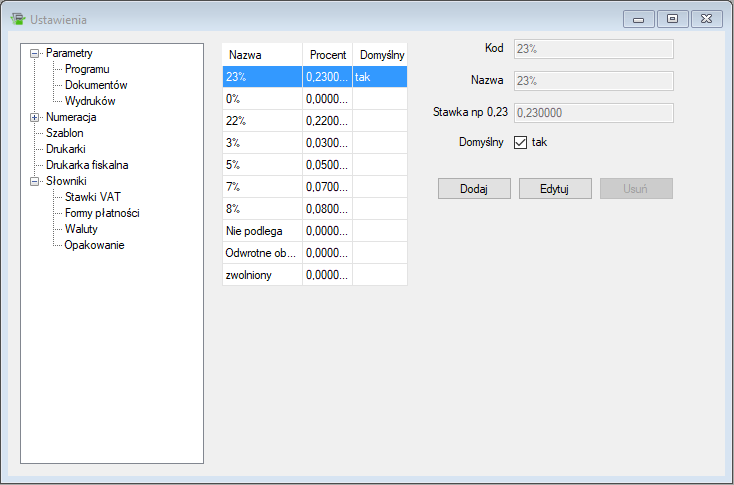The image size is (734, 485).
Task: Select the 22% VAT rate row
Action: click(261, 121)
